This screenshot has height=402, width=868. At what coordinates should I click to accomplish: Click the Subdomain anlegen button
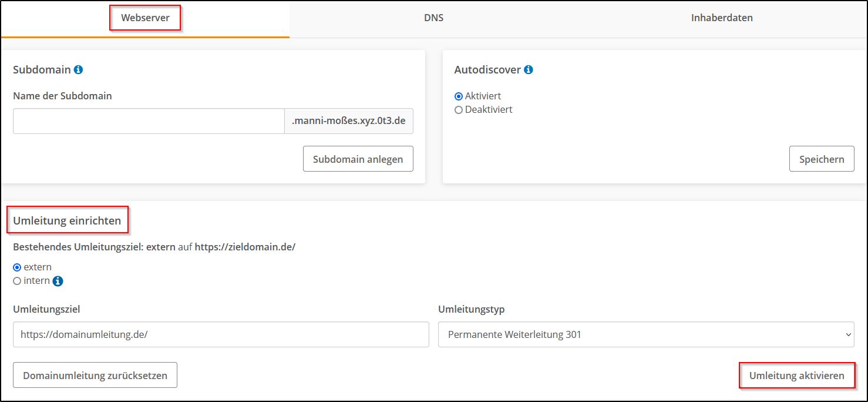(358, 159)
